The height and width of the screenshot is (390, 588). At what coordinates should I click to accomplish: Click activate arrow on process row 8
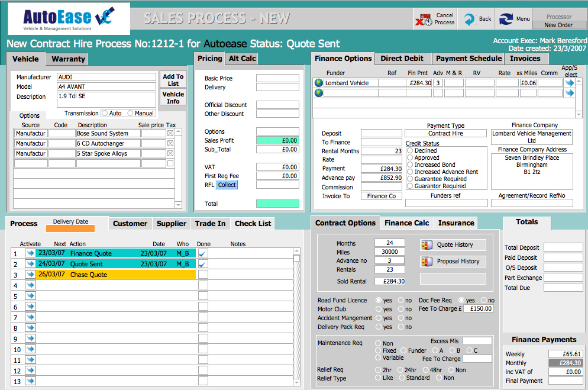click(30, 327)
